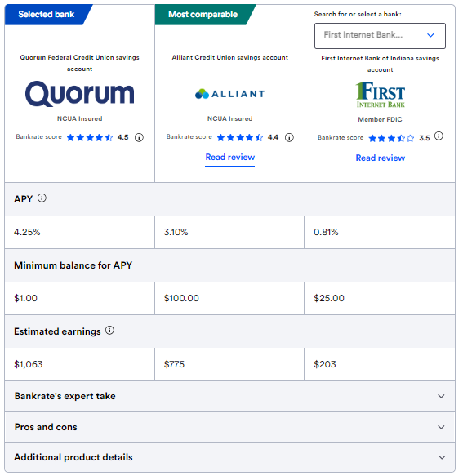Click info icon next to Quorum's 4.5 score
The width and height of the screenshot is (463, 476).
tap(139, 137)
